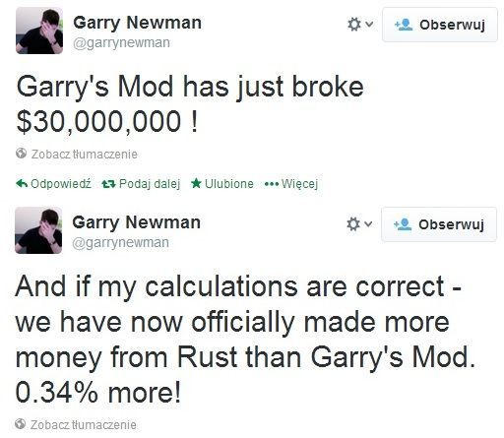
Task: Click the Podaj dalej retweet icon
Action: coord(108,184)
